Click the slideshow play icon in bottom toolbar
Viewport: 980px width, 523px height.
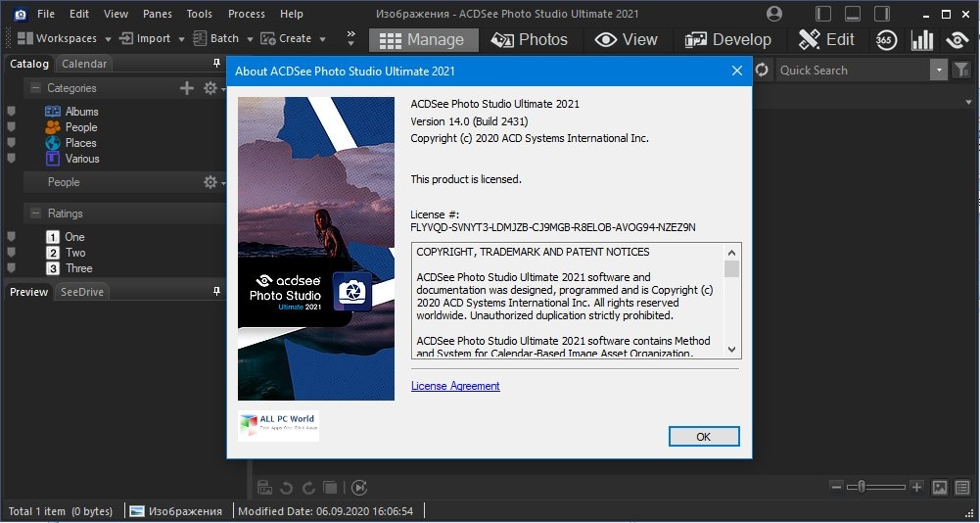(x=359, y=487)
